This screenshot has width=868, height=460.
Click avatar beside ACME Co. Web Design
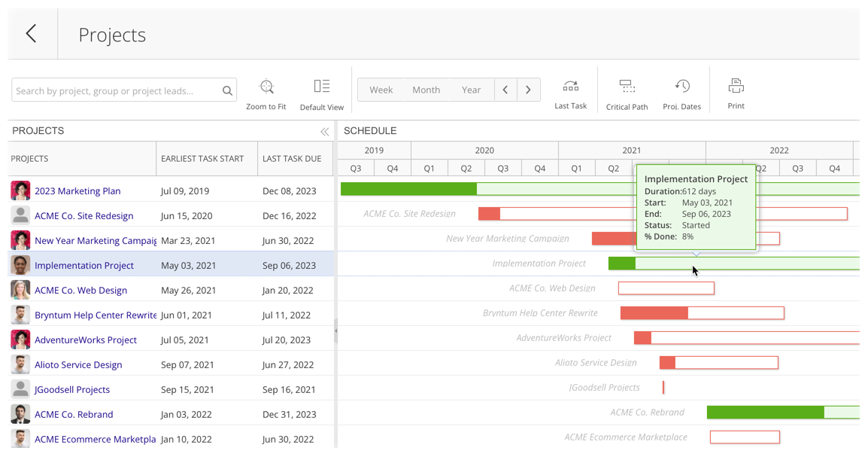coord(20,290)
